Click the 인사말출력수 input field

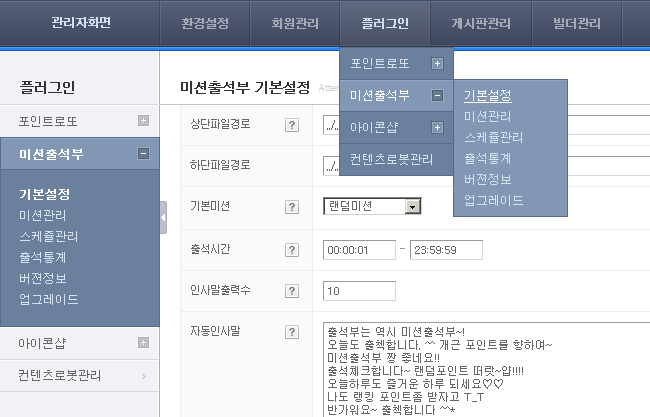pyautogui.click(x=359, y=291)
